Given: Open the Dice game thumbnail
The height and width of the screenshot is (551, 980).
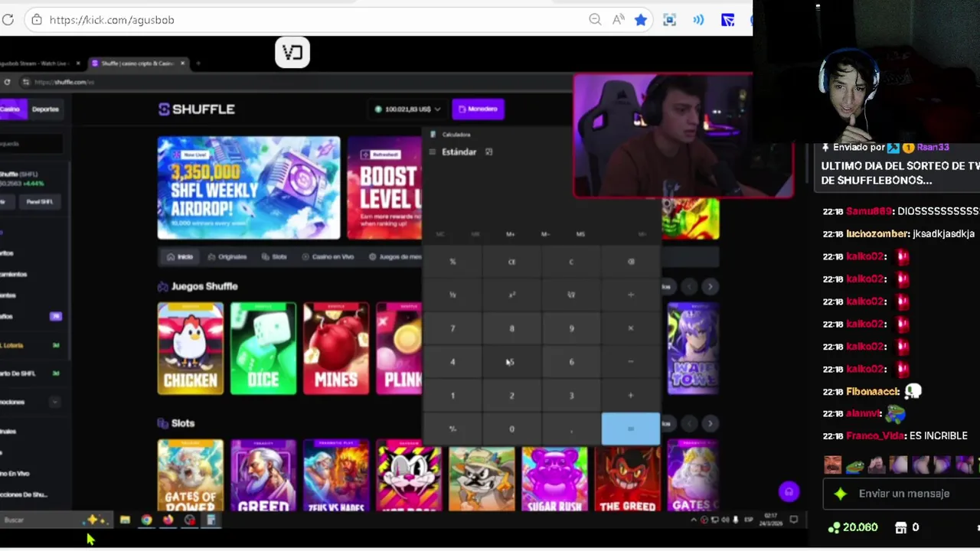Looking at the screenshot, I should tap(263, 348).
